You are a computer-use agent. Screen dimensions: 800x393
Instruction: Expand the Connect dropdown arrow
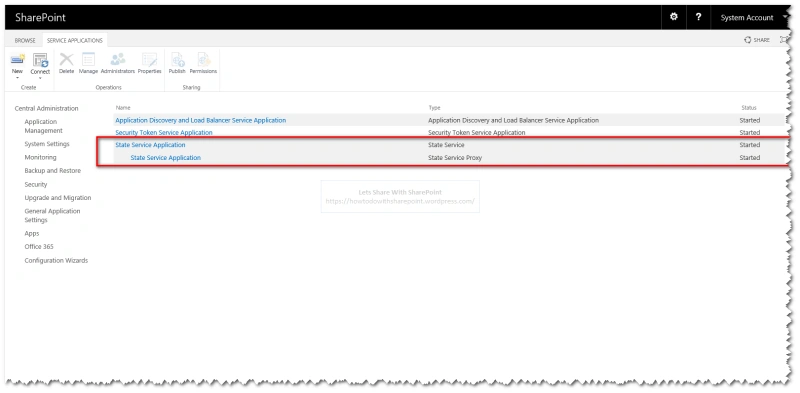40,78
